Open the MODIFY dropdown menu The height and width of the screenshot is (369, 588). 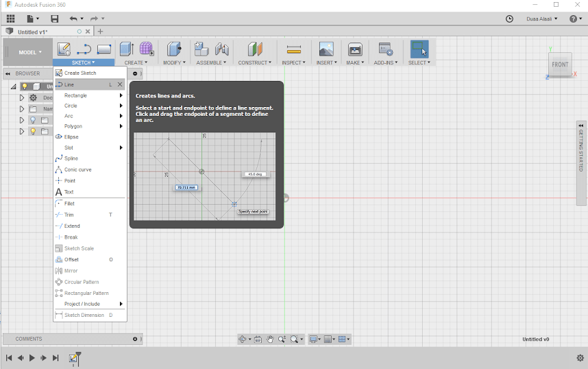pyautogui.click(x=174, y=62)
